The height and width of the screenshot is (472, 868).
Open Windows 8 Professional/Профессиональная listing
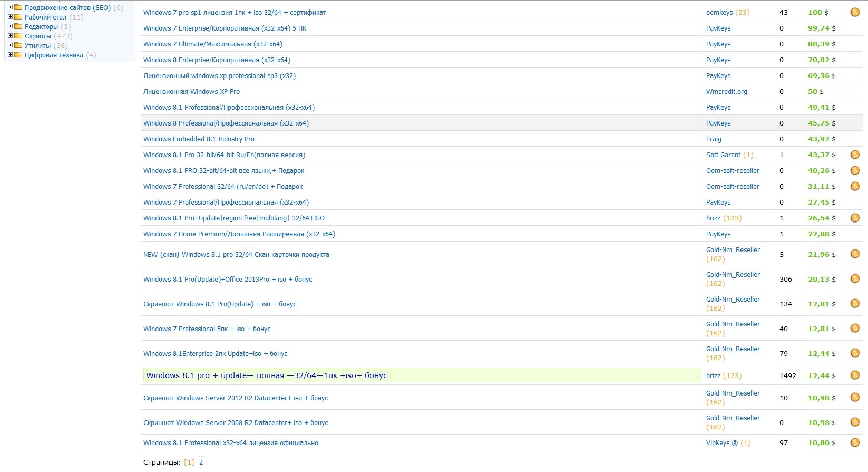pos(226,123)
